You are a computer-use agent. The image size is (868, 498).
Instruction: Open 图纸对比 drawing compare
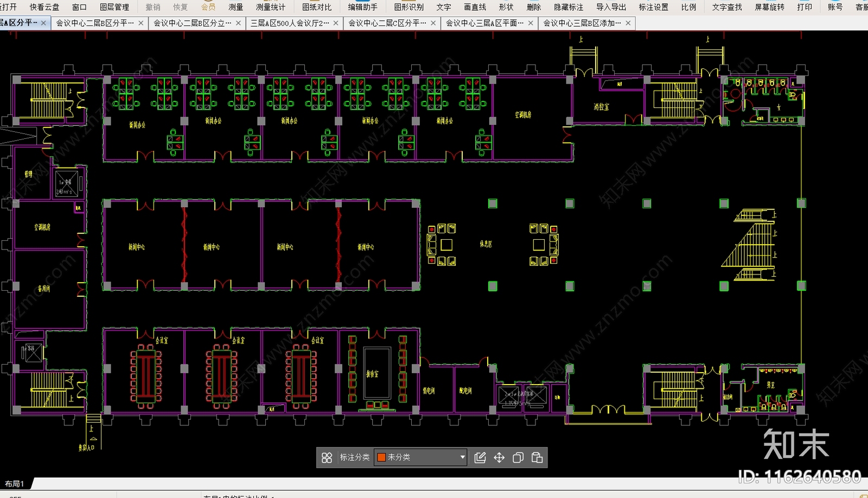click(x=317, y=7)
